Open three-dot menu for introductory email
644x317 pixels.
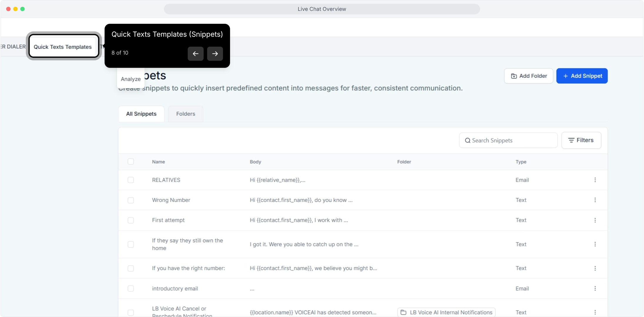click(595, 289)
